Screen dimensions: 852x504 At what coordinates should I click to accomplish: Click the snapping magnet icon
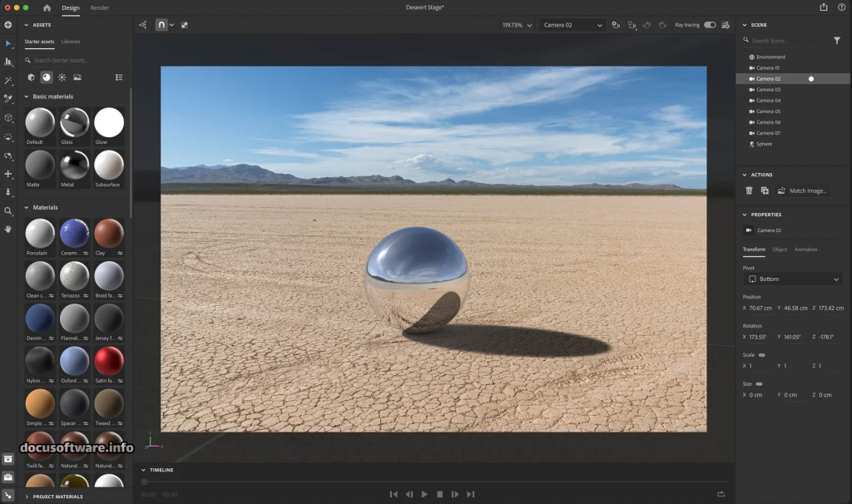tap(161, 25)
